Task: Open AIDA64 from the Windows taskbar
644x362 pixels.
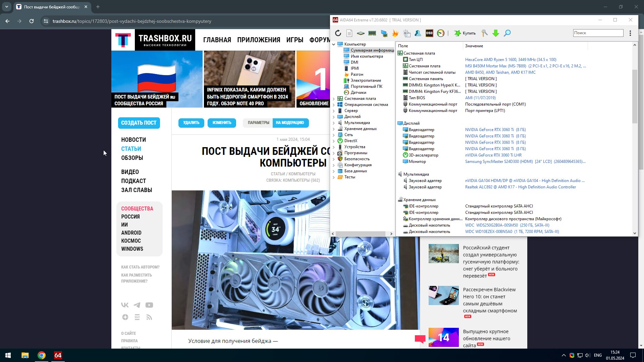Action: click(58, 355)
